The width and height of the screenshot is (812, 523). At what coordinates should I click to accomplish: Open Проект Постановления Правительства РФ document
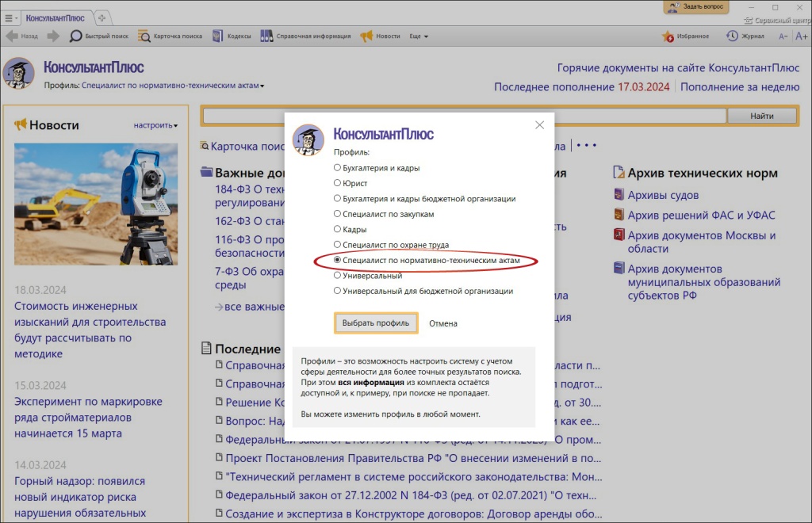(413, 458)
